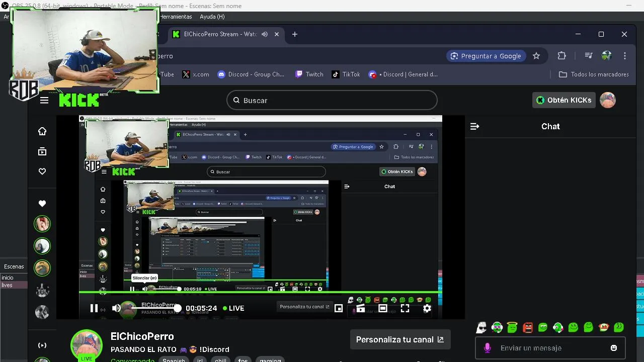Focus the Buscar search field
The width and height of the screenshot is (644, 362).
(x=332, y=100)
